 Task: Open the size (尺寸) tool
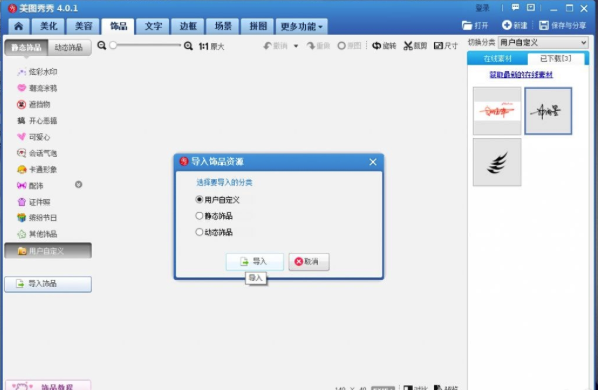tap(445, 46)
